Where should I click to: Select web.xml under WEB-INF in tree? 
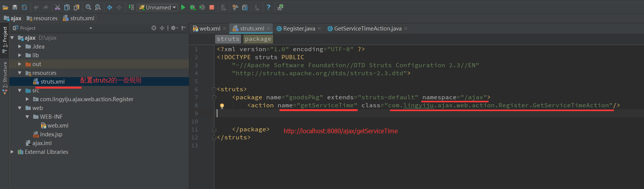tap(54, 126)
